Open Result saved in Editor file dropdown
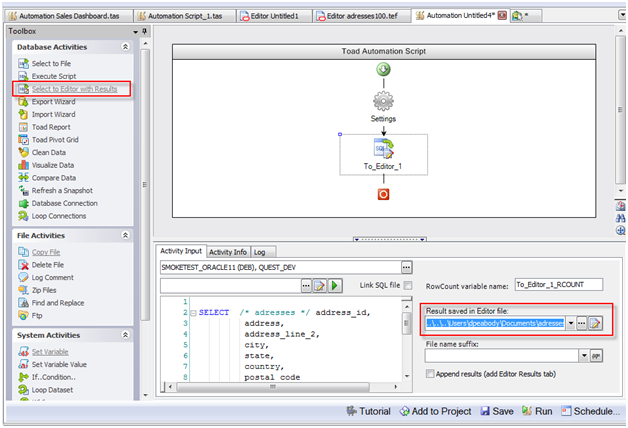 point(571,324)
